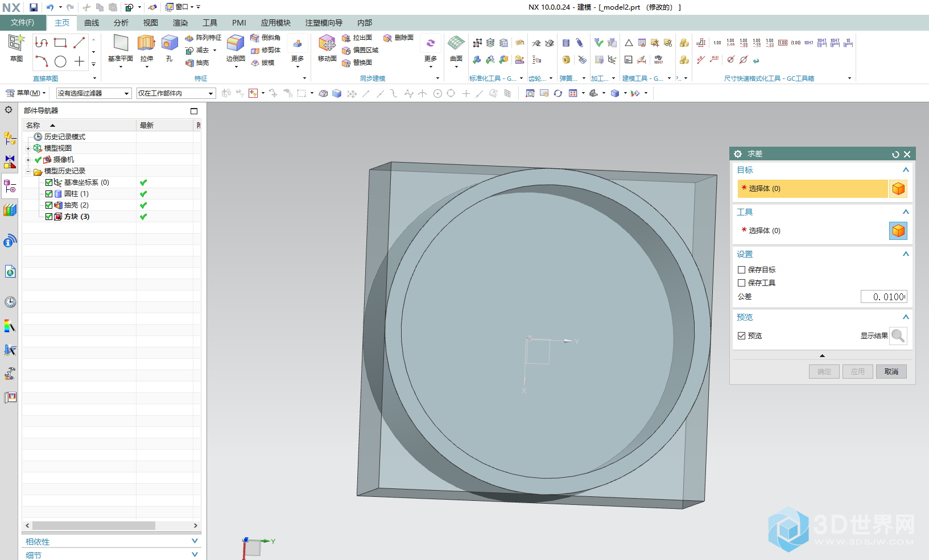Click the 倒斜角 chamfer tool

point(266,38)
